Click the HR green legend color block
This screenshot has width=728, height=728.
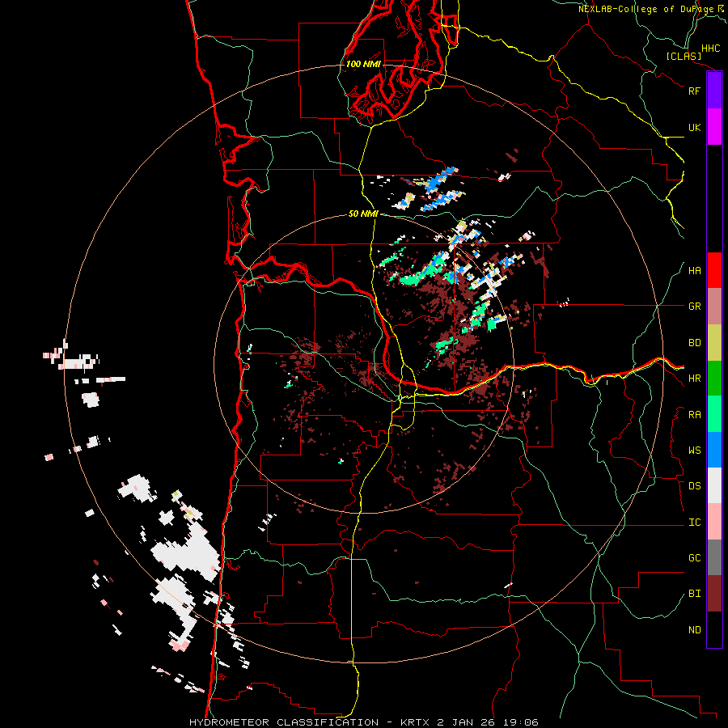(x=714, y=378)
